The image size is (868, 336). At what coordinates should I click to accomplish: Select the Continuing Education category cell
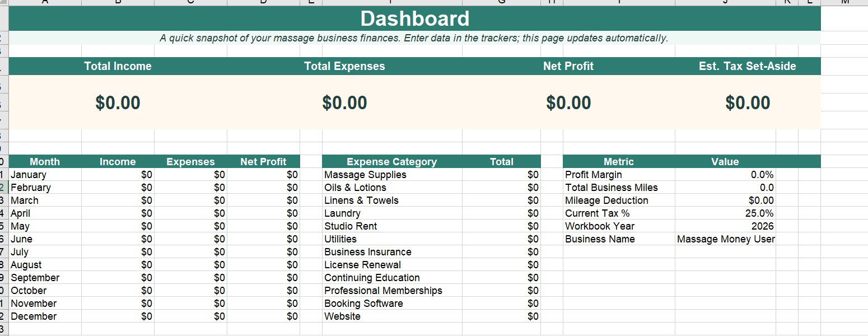click(392, 278)
